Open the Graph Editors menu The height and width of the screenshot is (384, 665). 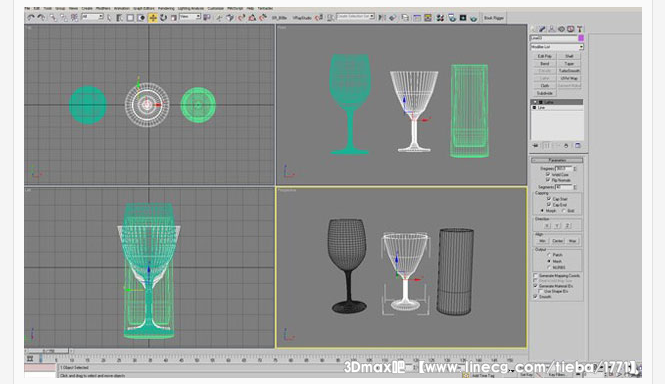144,8
